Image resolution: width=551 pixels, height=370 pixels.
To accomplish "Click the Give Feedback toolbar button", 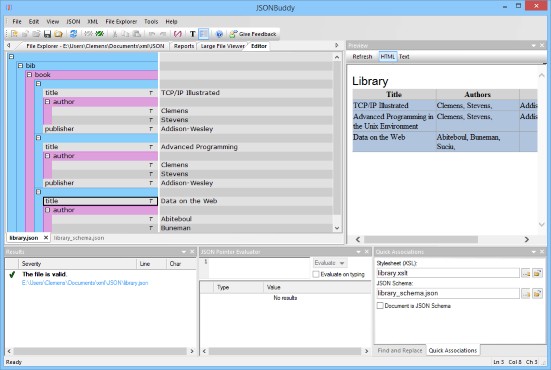I will pyautogui.click(x=253, y=34).
